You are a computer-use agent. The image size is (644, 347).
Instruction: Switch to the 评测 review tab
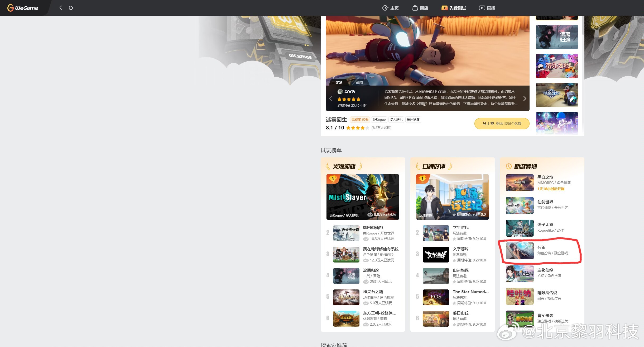click(339, 82)
